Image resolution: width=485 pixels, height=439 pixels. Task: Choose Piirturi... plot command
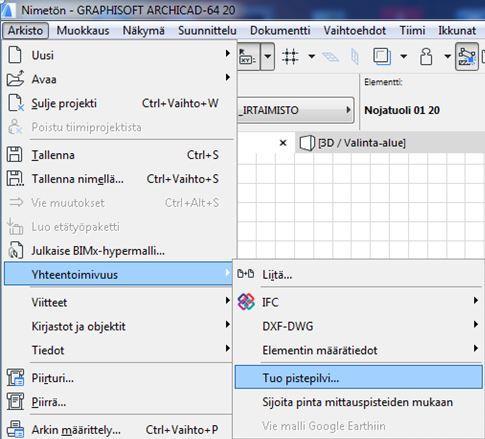coord(119,378)
